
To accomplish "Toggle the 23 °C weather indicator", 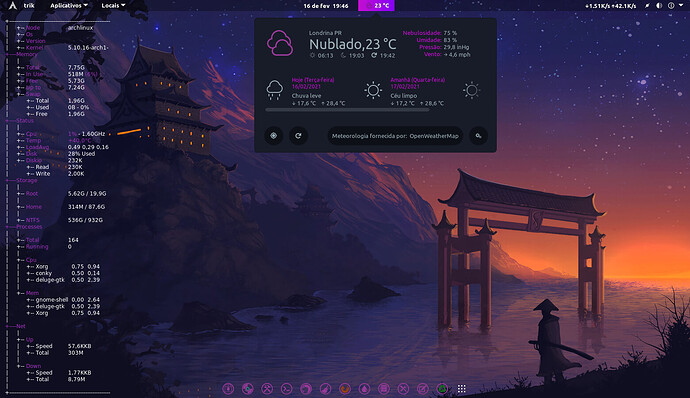I will [x=376, y=6].
